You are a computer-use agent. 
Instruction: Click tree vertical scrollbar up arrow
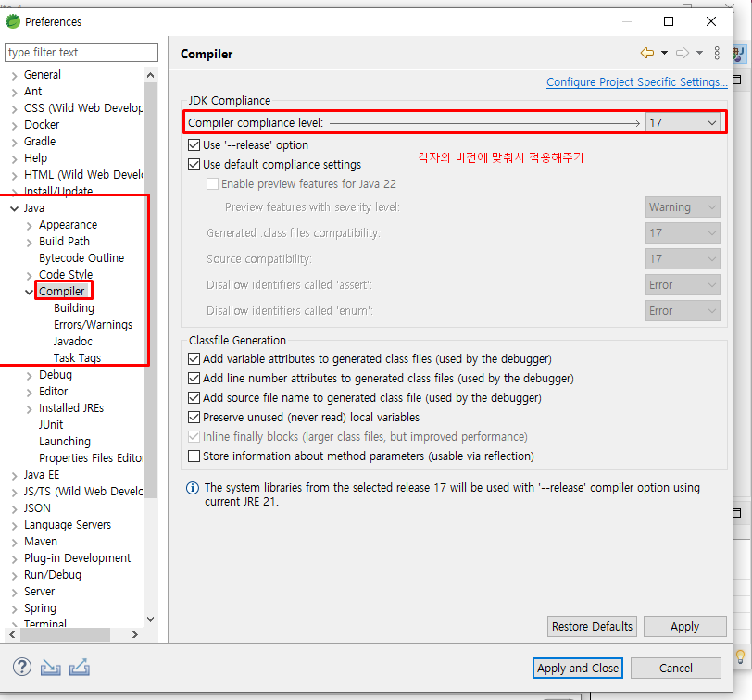click(151, 75)
